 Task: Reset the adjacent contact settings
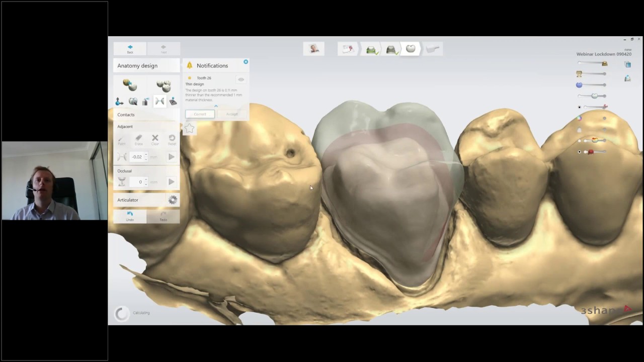172,140
